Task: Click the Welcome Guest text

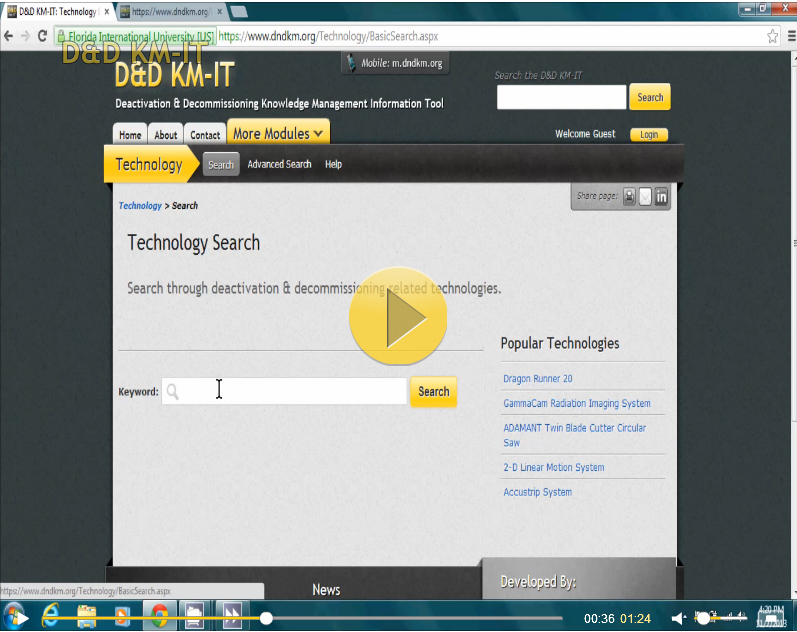Action: pos(585,134)
